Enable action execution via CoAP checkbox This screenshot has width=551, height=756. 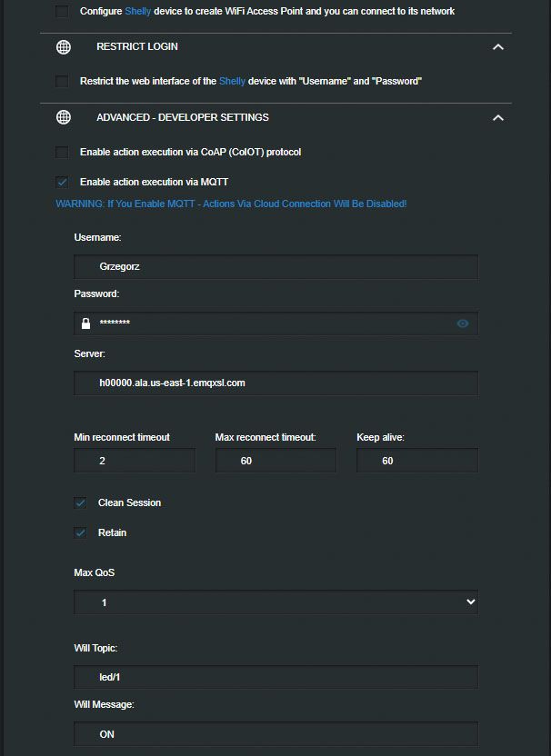(62, 152)
